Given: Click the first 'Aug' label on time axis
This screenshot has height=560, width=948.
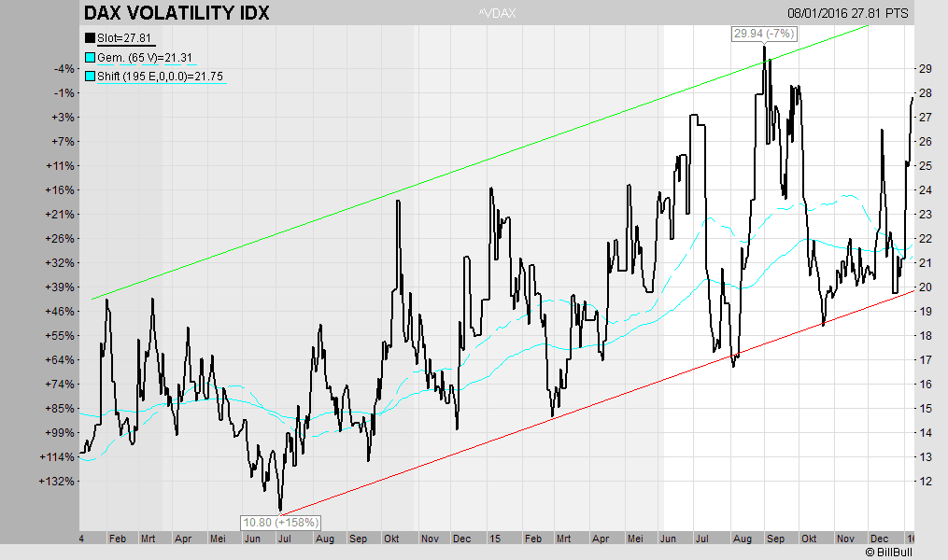Looking at the screenshot, I should point(325,539).
